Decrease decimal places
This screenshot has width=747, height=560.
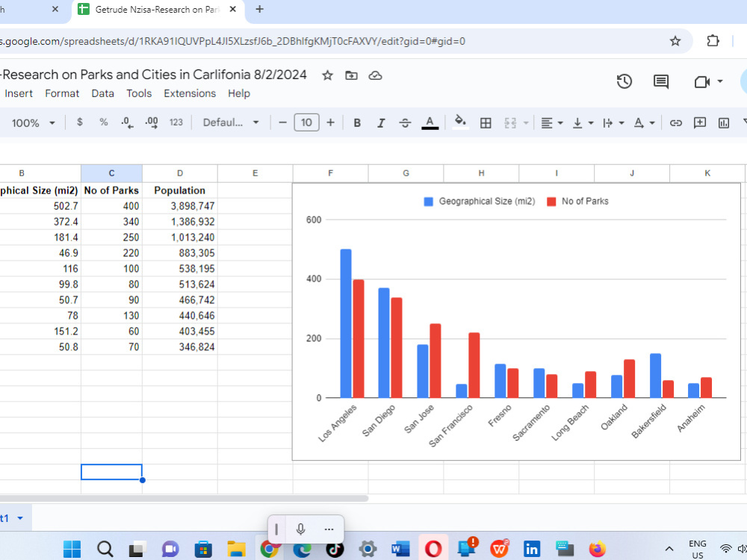127,123
